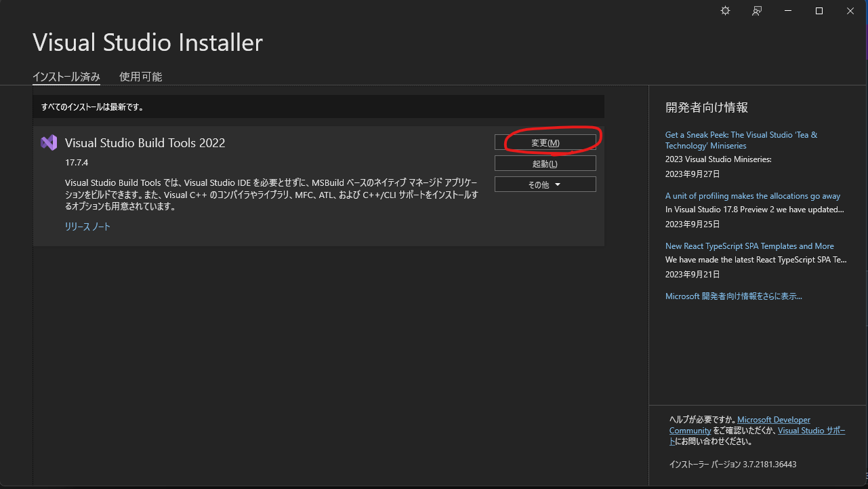
Task: Switch to the 使用可能 tab
Action: pyautogui.click(x=141, y=77)
